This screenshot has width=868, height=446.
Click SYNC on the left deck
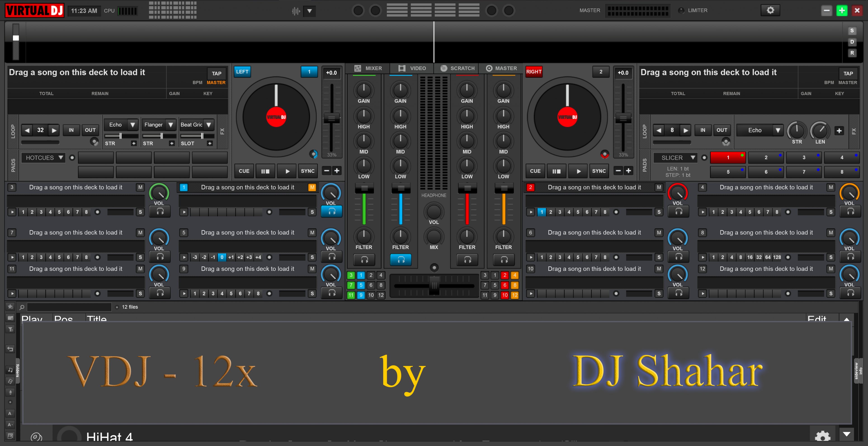point(307,171)
